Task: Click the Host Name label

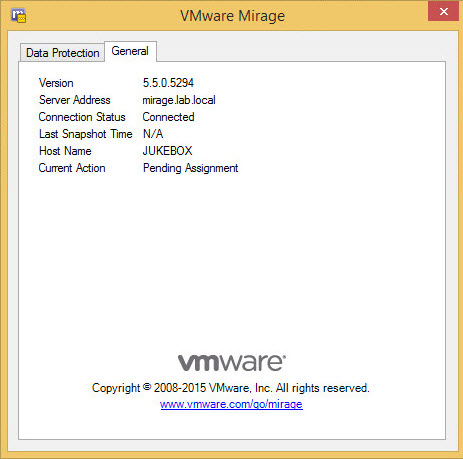Action: coord(65,151)
